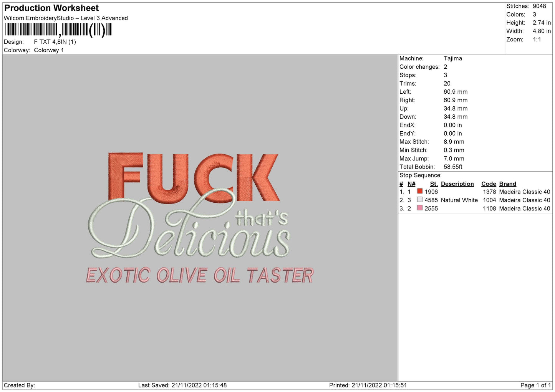555x392 pixels.
Task: Click Madeira Classic 40 brand for code 1378
Action: tap(525, 192)
